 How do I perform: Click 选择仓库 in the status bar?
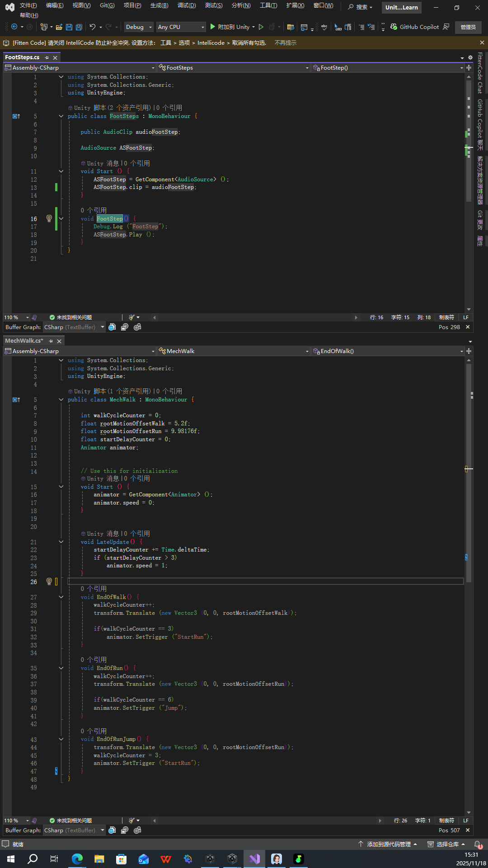(x=447, y=844)
